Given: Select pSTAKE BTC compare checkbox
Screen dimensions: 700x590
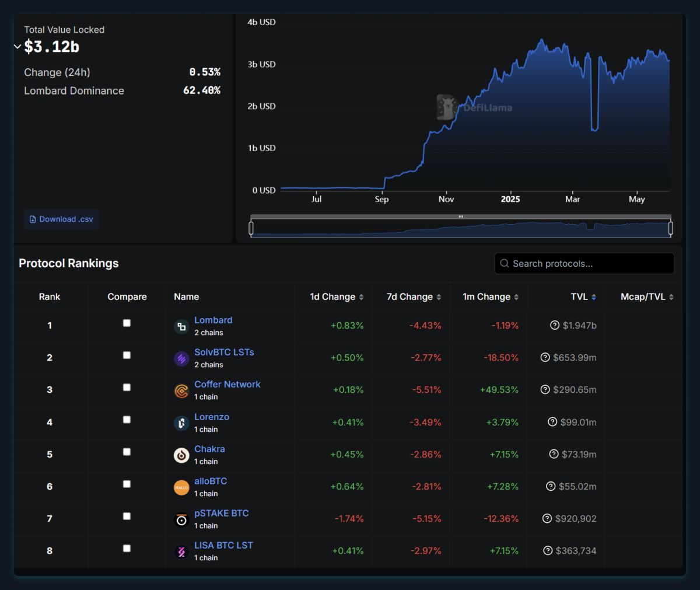Looking at the screenshot, I should click(x=127, y=516).
